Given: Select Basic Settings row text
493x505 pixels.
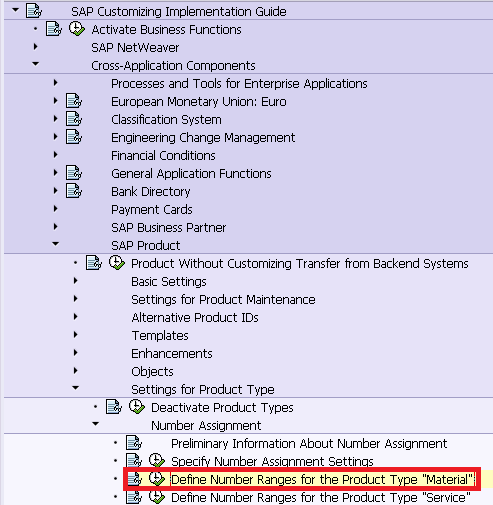Looking at the screenshot, I should pyautogui.click(x=169, y=282).
